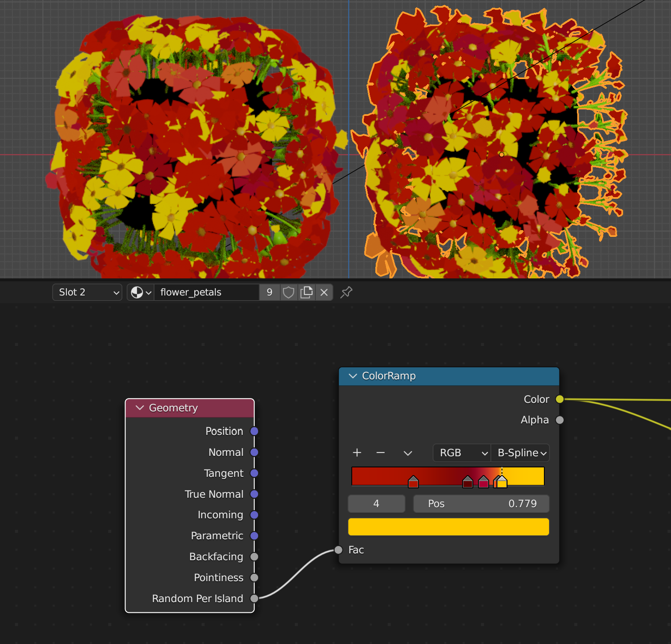Edit the flower_petals material name field
This screenshot has height=644, width=671.
[x=207, y=292]
